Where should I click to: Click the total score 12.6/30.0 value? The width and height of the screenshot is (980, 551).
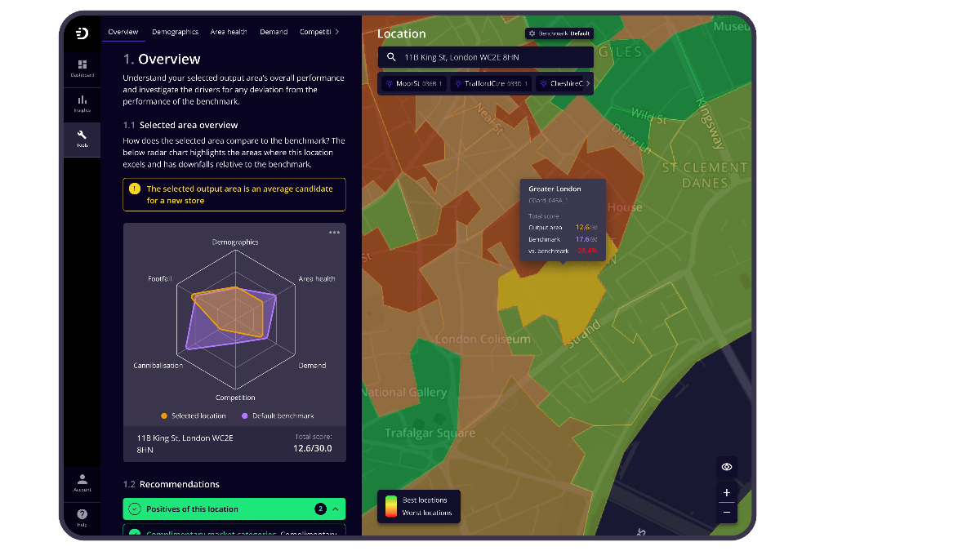[x=313, y=447]
